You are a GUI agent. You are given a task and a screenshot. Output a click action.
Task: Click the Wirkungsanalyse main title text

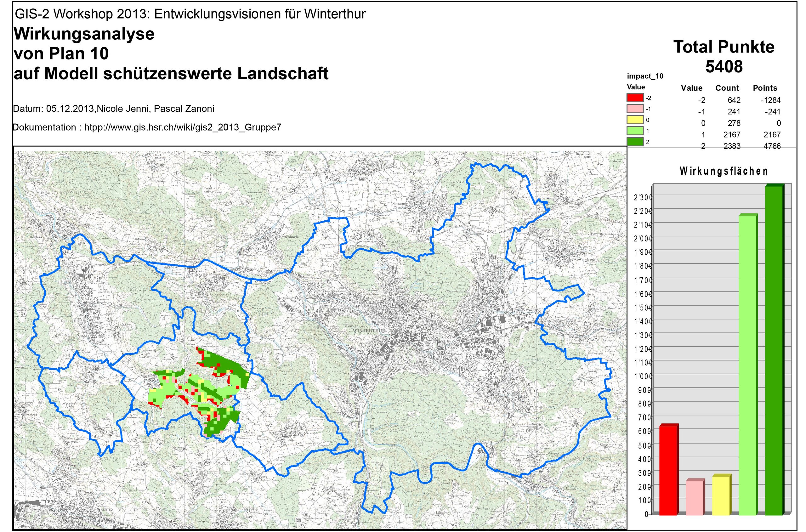84,34
